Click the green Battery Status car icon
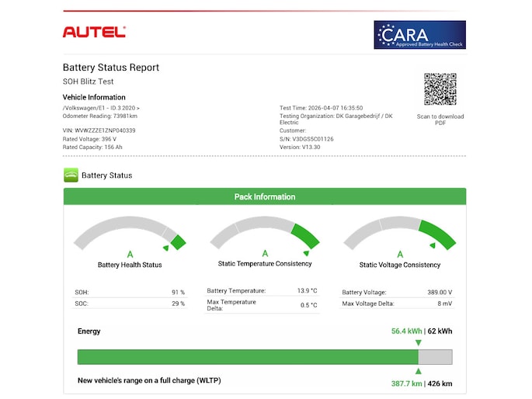 pyautogui.click(x=71, y=175)
